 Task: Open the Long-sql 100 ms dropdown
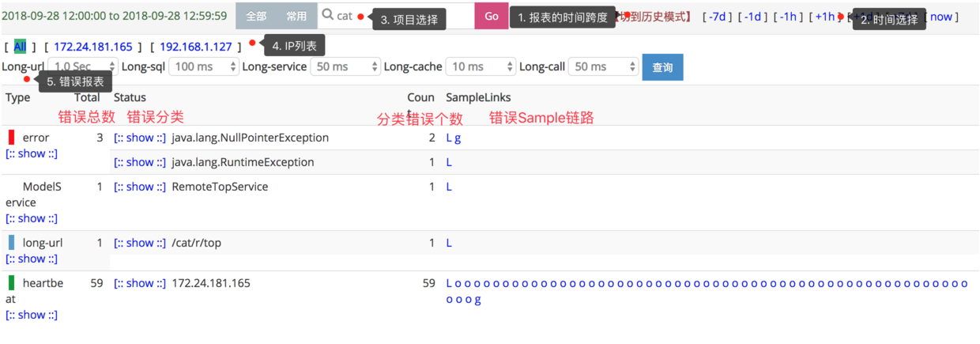tap(205, 67)
